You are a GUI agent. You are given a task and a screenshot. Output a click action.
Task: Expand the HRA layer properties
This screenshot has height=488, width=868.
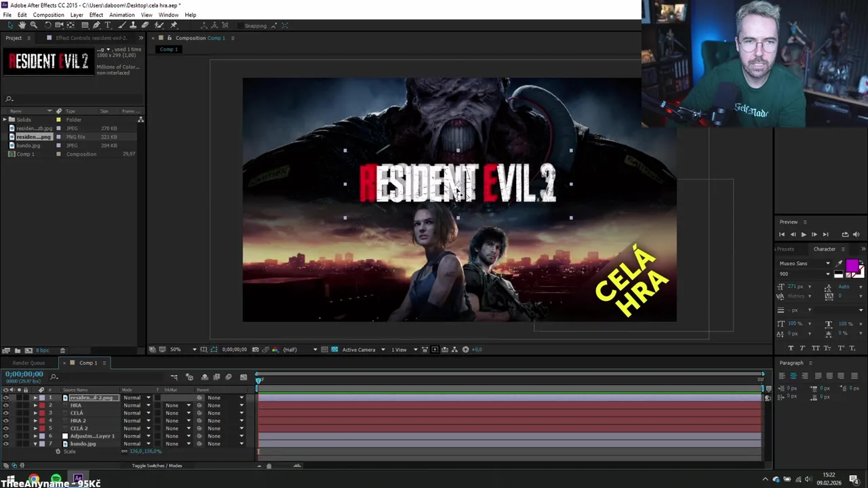tap(35, 405)
